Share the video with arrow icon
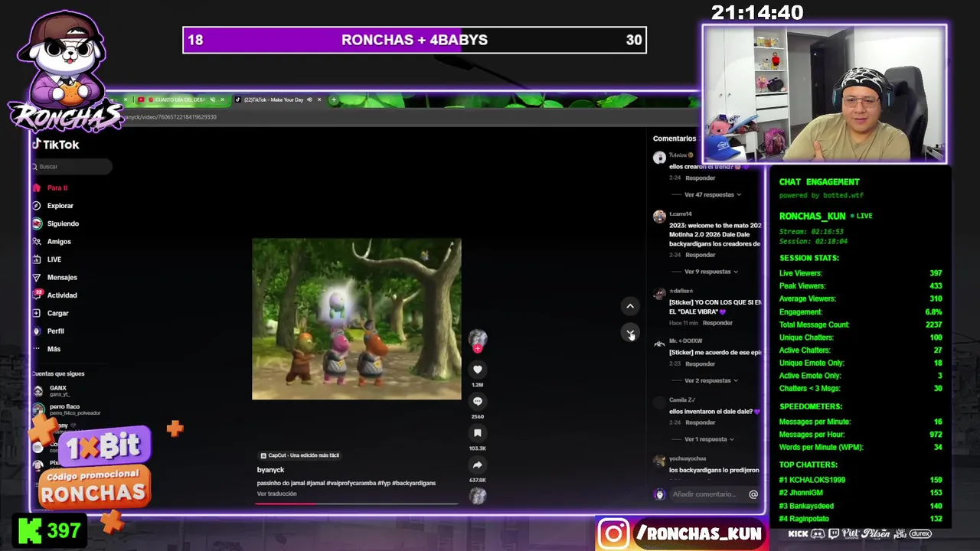The width and height of the screenshot is (980, 551). pyautogui.click(x=477, y=465)
